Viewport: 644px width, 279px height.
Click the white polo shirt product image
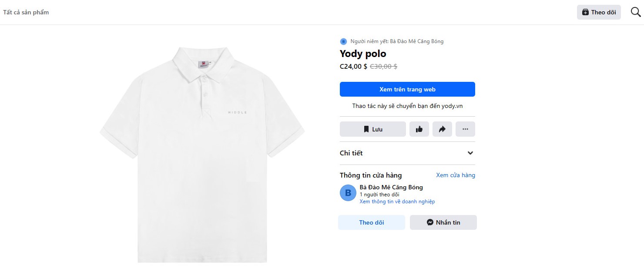coord(202,155)
